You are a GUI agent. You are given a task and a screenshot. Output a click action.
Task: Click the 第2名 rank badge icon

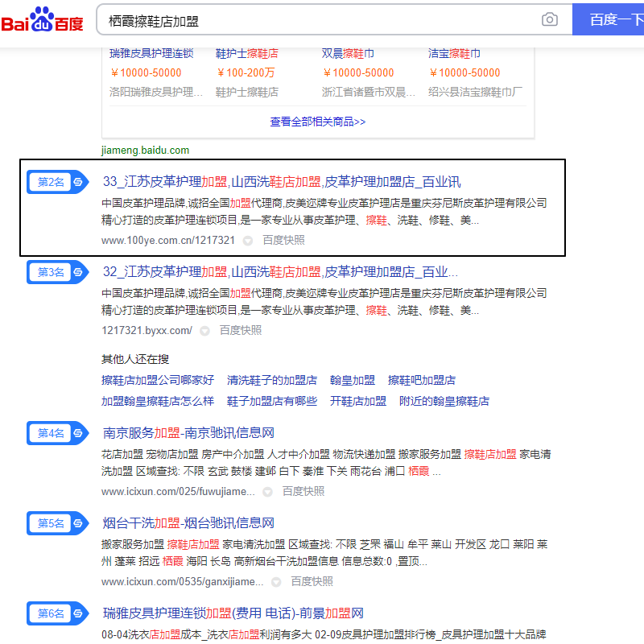(57, 182)
